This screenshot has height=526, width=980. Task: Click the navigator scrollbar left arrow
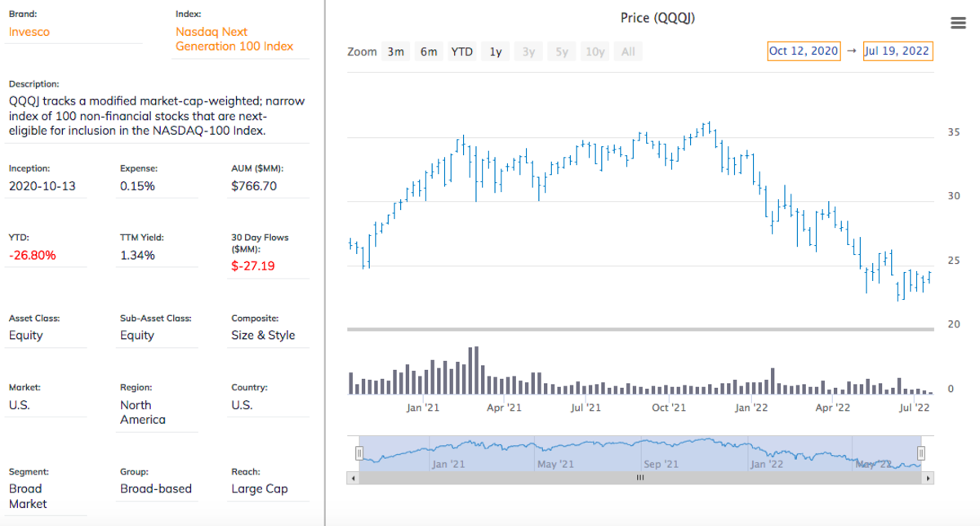click(353, 478)
